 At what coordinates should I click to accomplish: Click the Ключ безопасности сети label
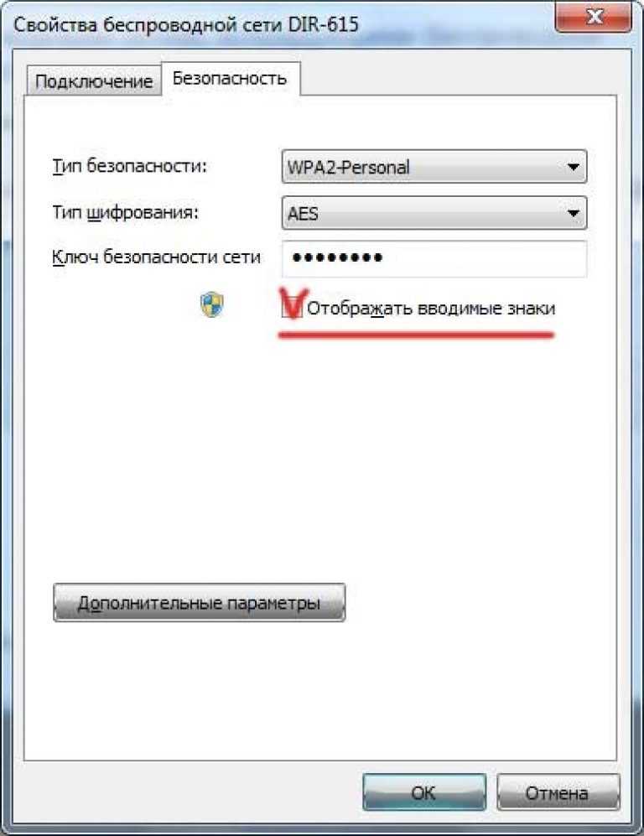point(156,257)
